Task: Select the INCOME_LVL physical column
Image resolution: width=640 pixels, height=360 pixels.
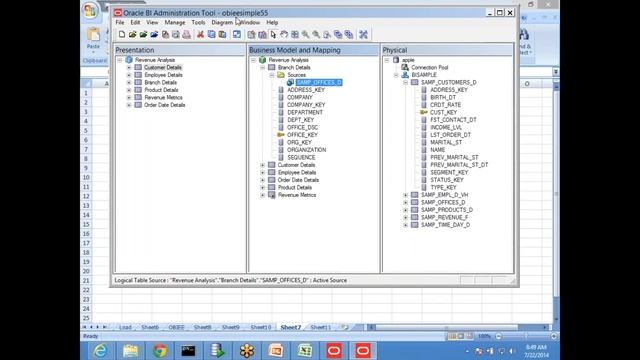Action: (446, 127)
